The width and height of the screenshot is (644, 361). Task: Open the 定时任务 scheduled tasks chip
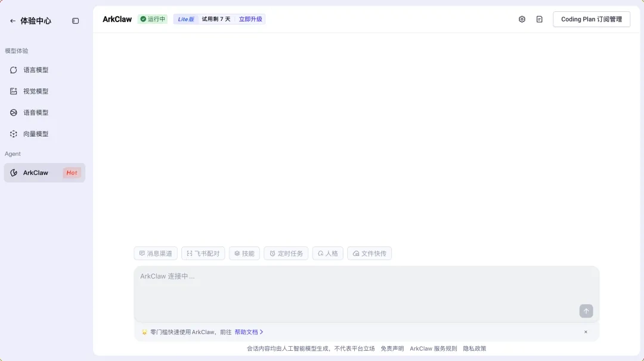click(x=286, y=253)
